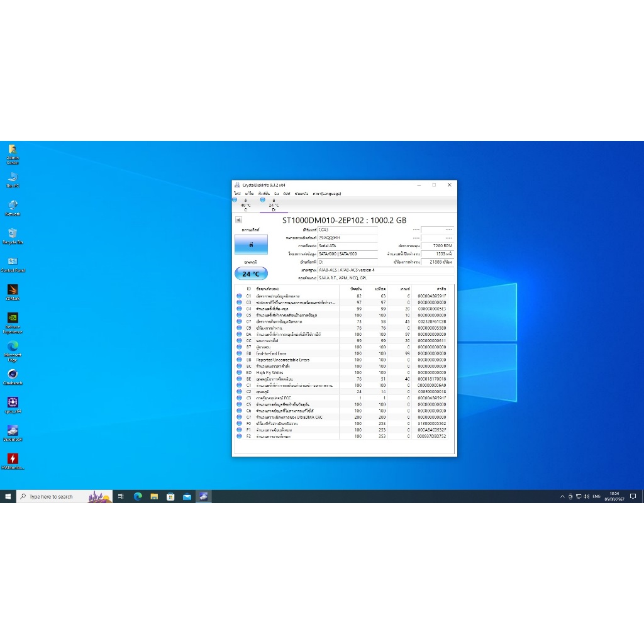This screenshot has height=644, width=644.
Task: Open 3DMark desktop icon
Action: pyautogui.click(x=13, y=291)
